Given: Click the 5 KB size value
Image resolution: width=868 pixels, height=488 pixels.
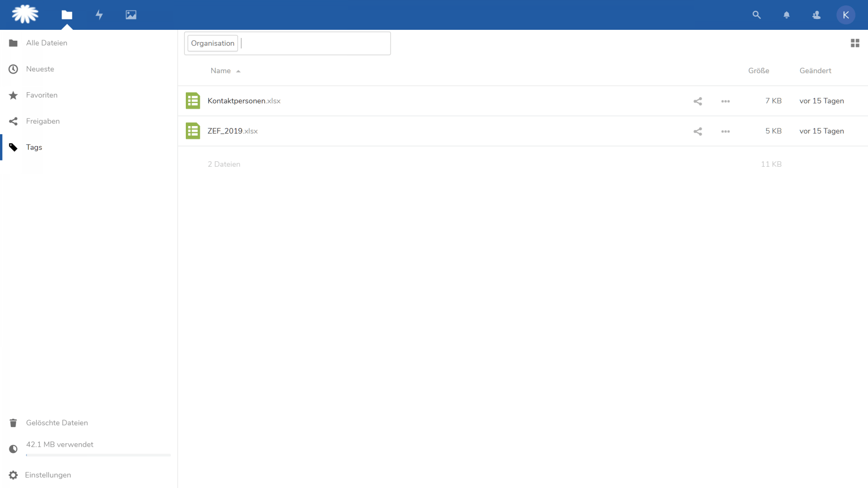Looking at the screenshot, I should coord(773,131).
